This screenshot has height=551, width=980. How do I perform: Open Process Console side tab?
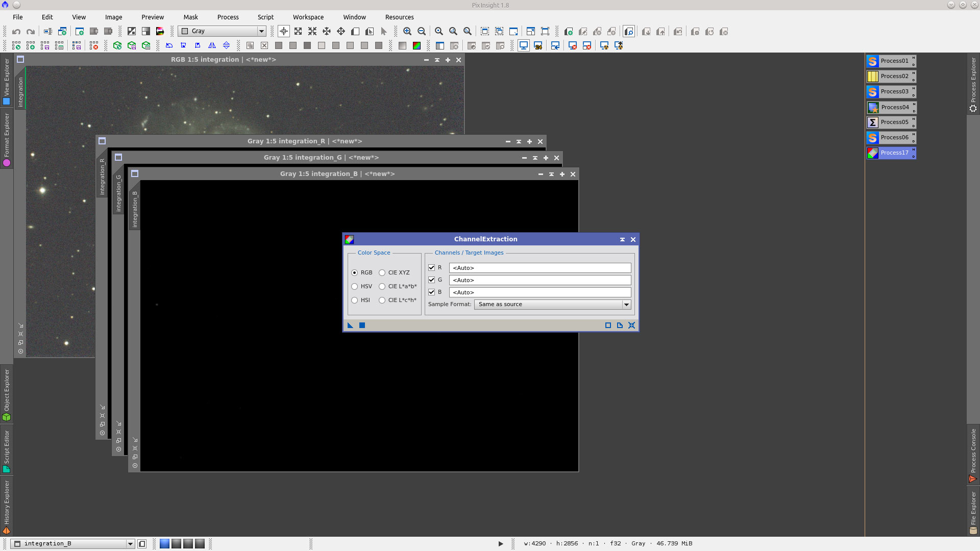click(x=973, y=454)
